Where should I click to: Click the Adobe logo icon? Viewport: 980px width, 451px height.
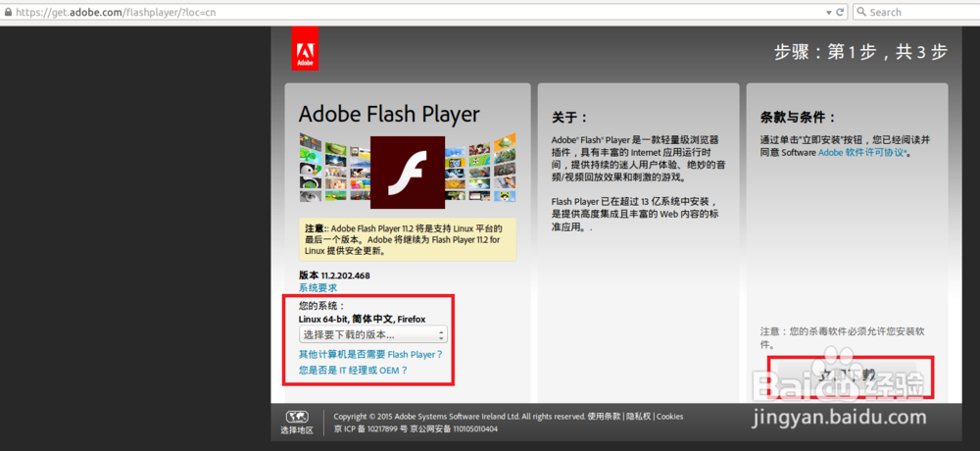click(x=305, y=48)
